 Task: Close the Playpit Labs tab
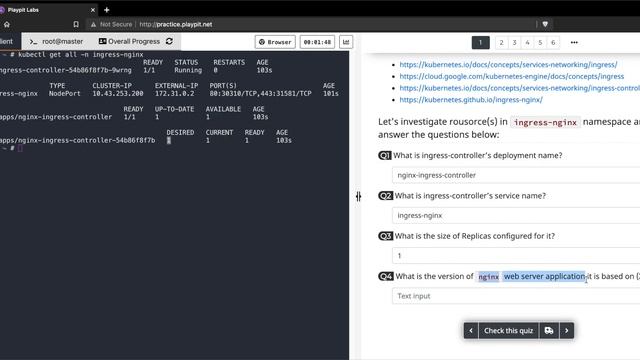(x=93, y=10)
